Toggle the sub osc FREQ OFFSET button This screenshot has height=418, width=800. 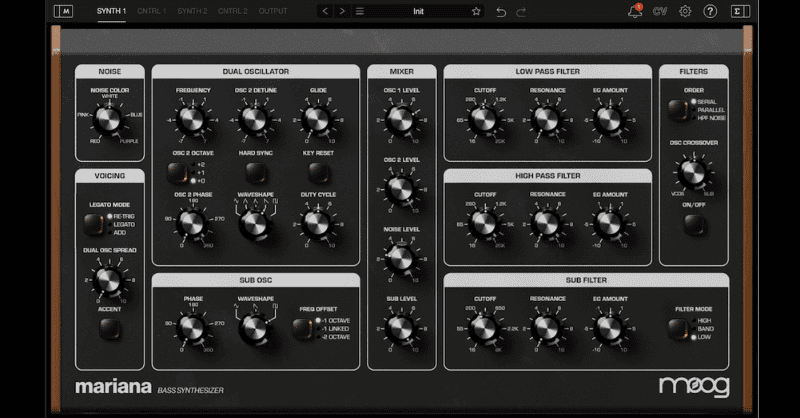click(x=302, y=329)
